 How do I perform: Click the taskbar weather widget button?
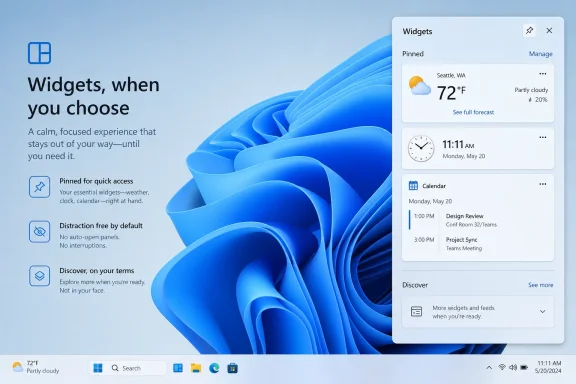[x=35, y=367]
